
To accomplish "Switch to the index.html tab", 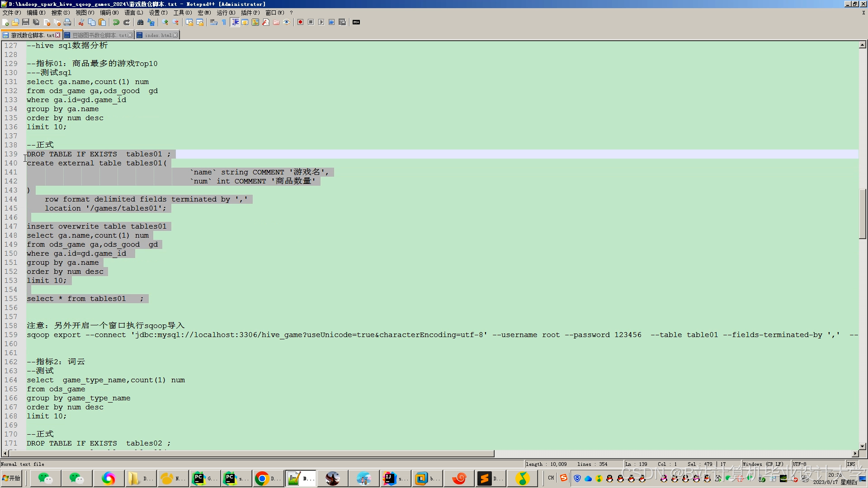I will 158,35.
